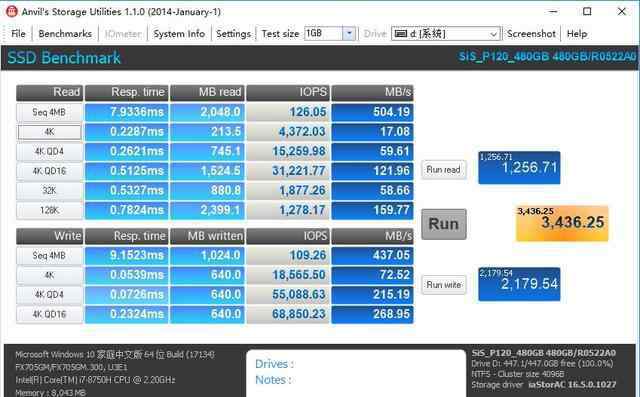Click the orange total score 3,436.25 box

click(562, 223)
